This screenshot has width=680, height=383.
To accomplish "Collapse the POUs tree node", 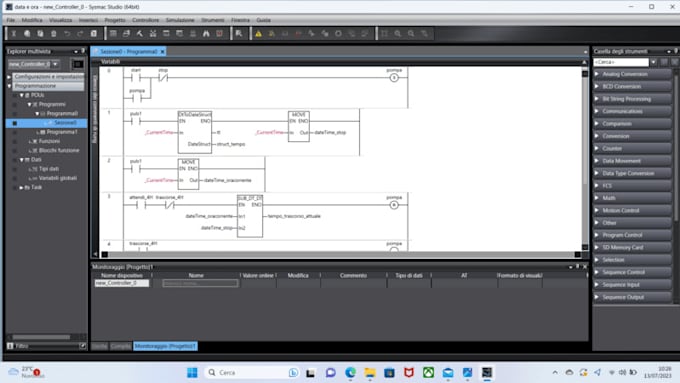I will coord(22,95).
